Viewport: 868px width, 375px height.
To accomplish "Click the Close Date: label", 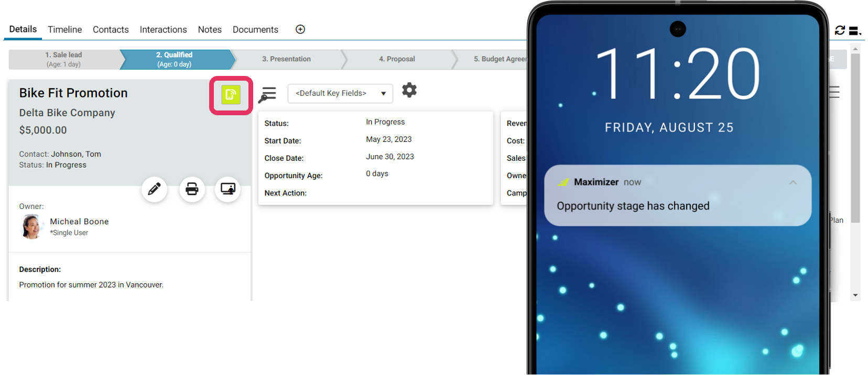I will coord(284,158).
